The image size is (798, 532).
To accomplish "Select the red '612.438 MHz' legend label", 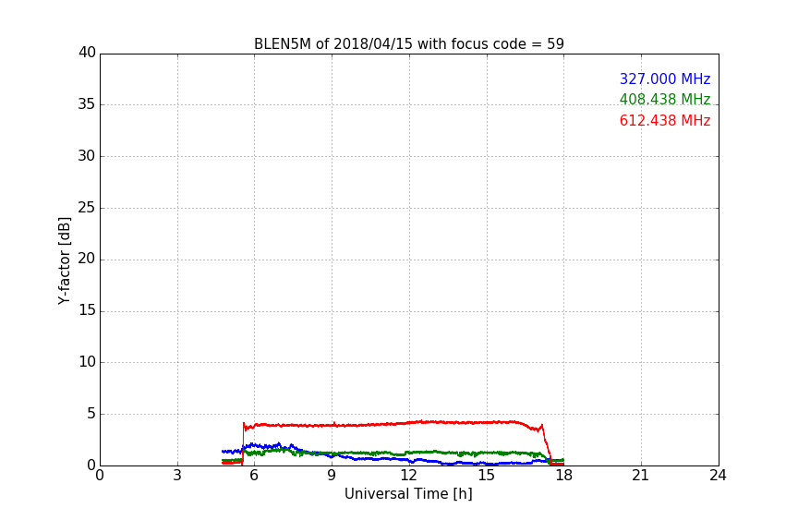I will [x=665, y=121].
